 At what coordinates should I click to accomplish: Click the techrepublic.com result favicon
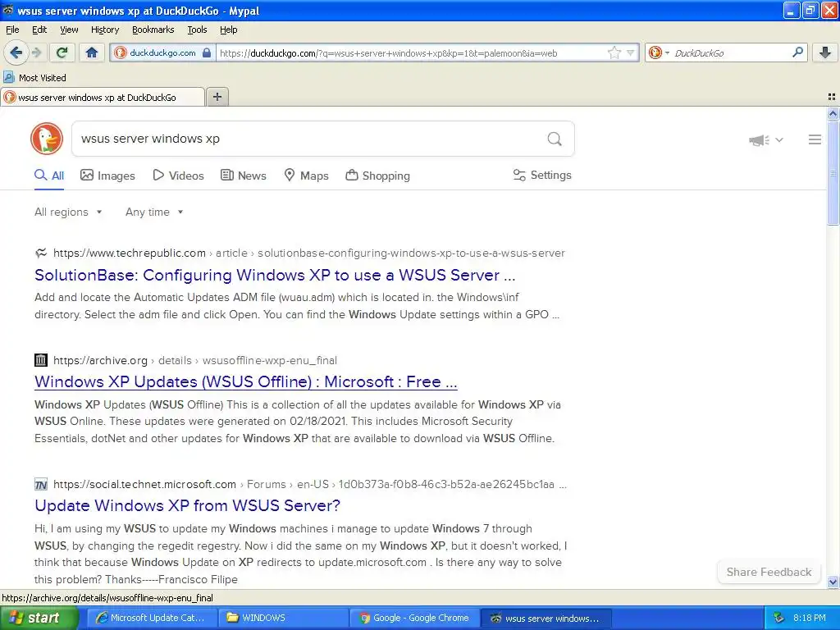tap(41, 253)
